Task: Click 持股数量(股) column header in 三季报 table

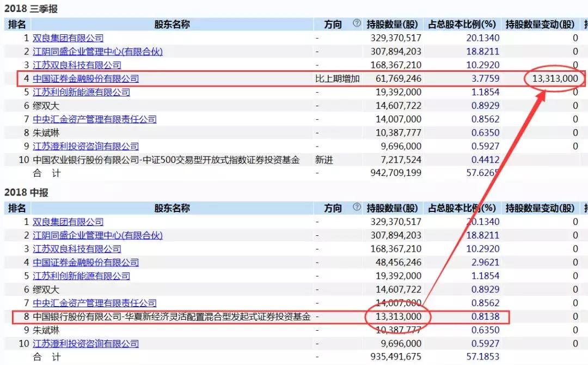Action: click(x=392, y=25)
